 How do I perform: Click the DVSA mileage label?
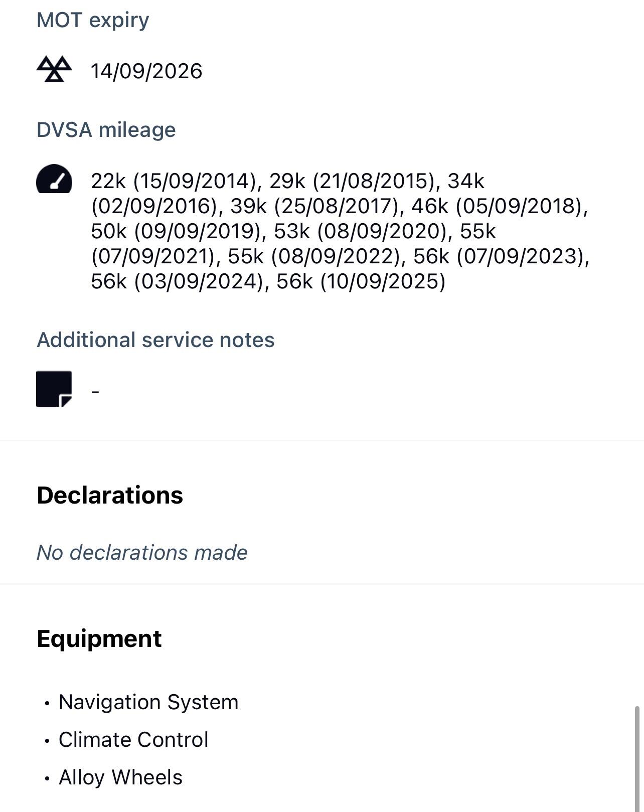(x=106, y=130)
